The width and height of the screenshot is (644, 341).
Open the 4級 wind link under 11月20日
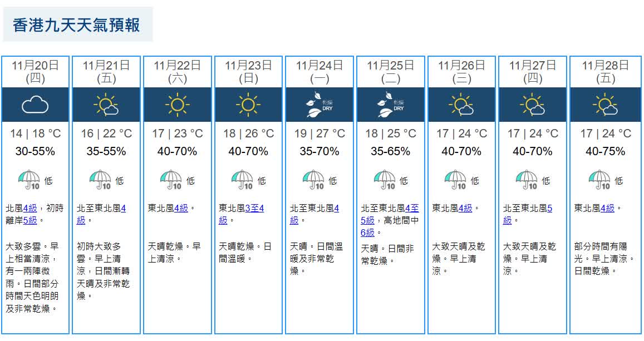point(30,209)
